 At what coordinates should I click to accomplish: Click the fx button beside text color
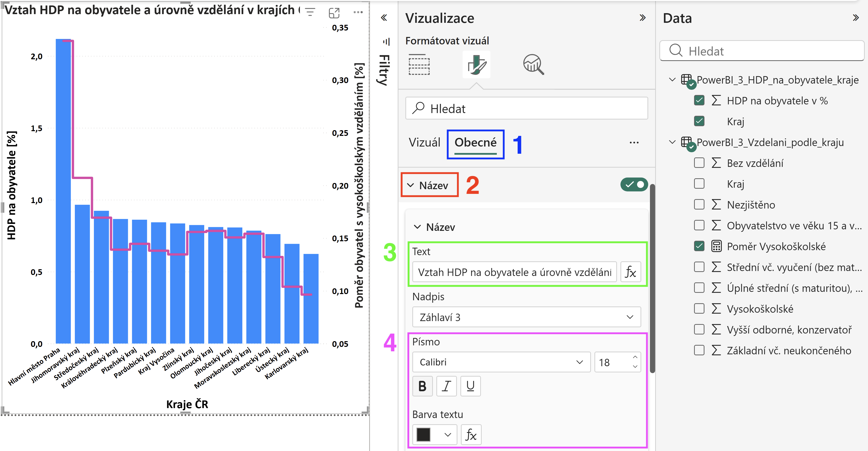471,434
